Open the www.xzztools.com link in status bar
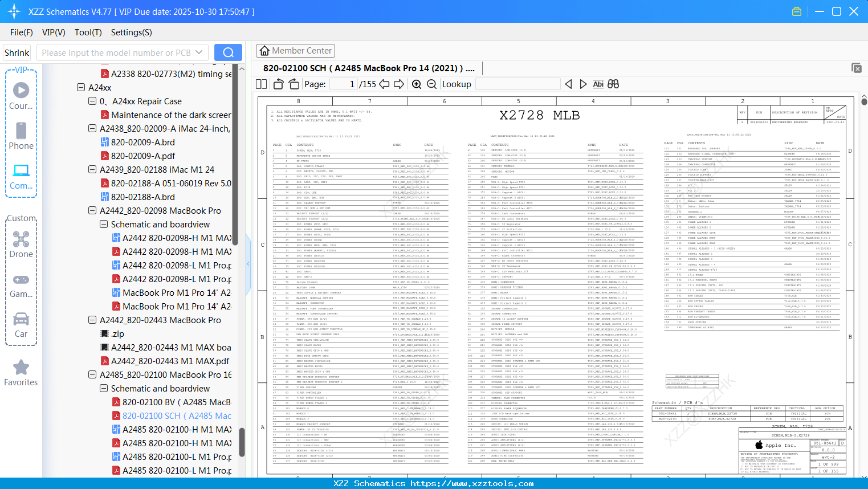The image size is (868, 489). (x=472, y=483)
